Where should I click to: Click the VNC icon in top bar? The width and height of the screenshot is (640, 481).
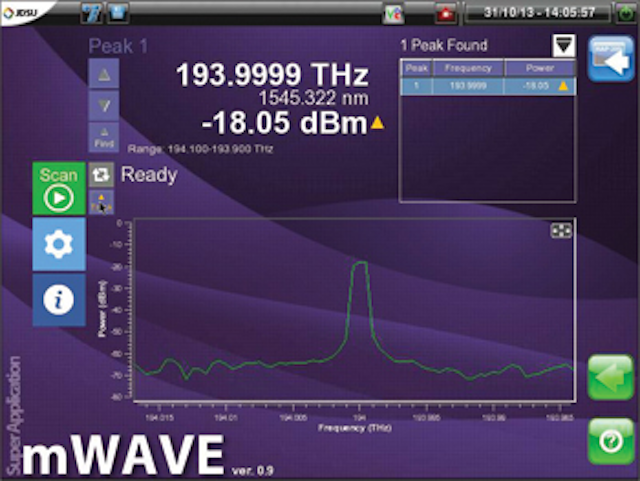coord(394,13)
